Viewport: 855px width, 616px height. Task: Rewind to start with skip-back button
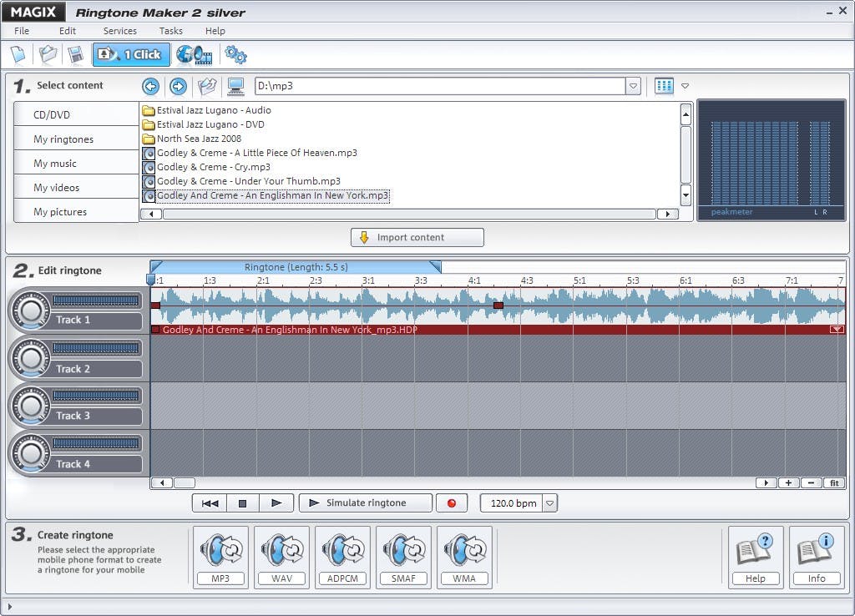210,503
